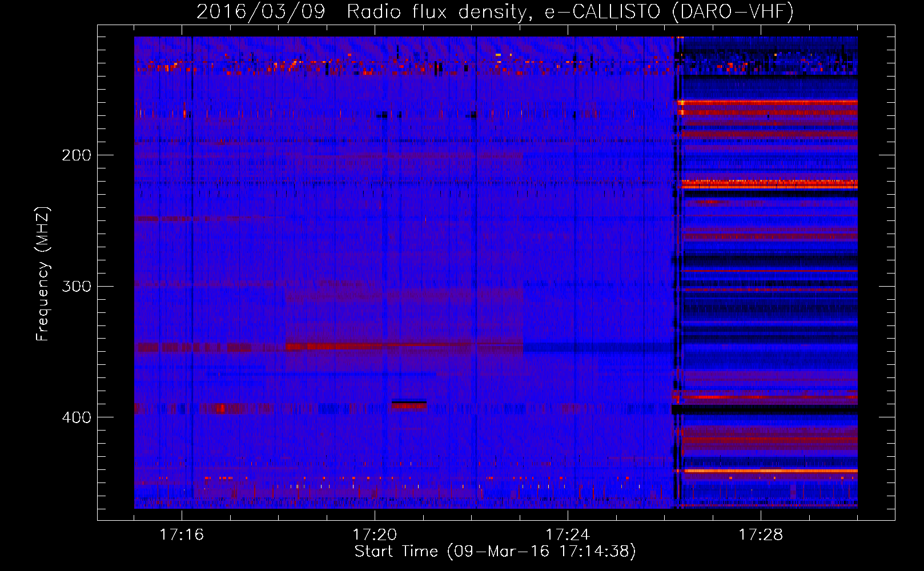Click the 'Start Time (09-Mar-16 17:14:38)' label

pyautogui.click(x=495, y=552)
